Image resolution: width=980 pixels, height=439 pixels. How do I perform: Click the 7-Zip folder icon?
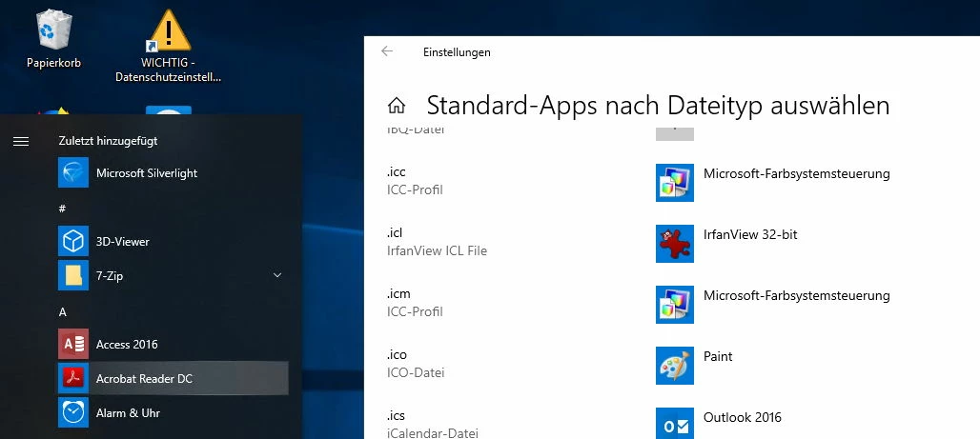point(73,275)
